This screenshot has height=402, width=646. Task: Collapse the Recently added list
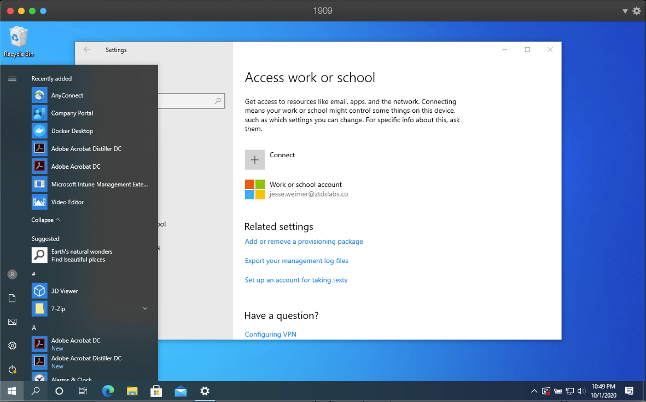point(46,220)
